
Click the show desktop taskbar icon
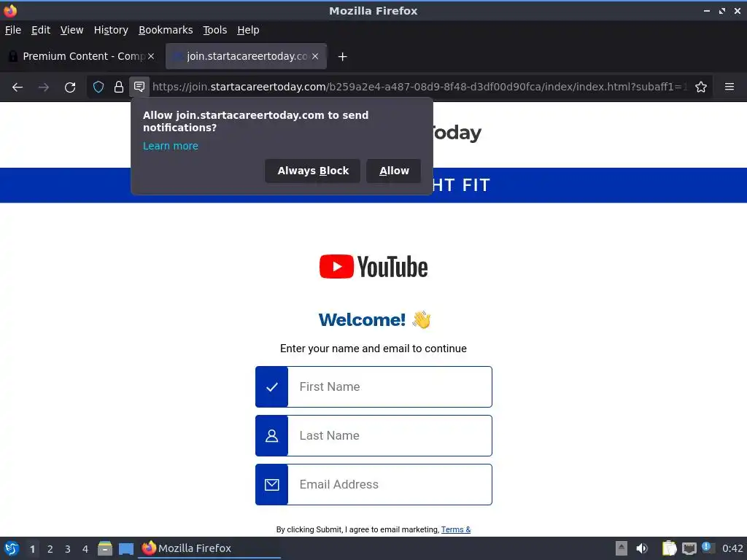[x=125, y=548]
